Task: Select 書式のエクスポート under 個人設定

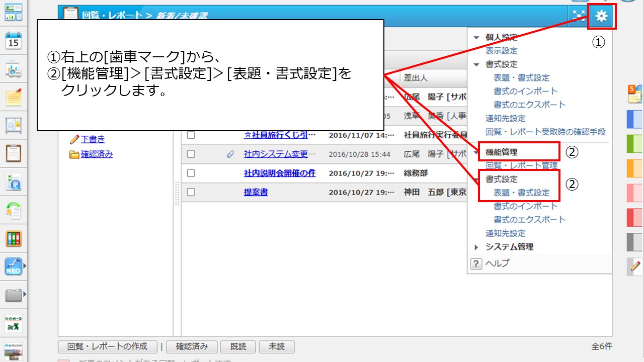Action: pos(530,105)
